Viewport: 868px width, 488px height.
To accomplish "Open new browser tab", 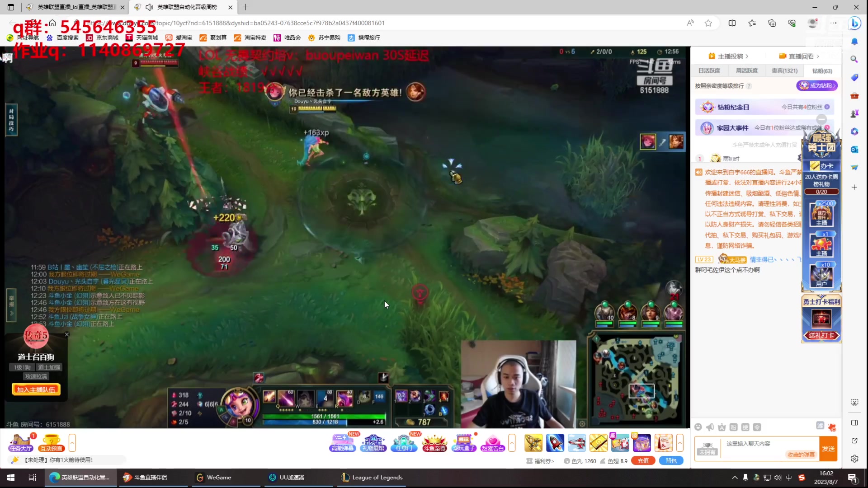I will tap(245, 7).
